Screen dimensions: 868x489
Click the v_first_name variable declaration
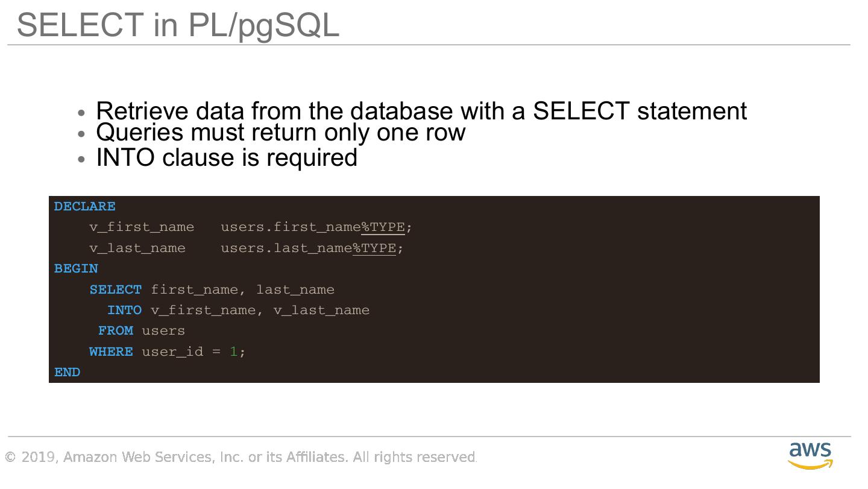coord(142,227)
